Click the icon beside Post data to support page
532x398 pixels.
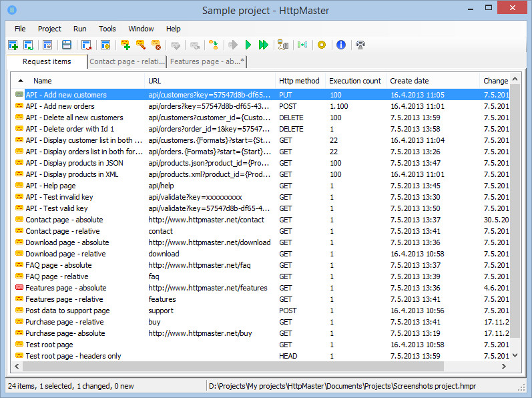tap(19, 311)
